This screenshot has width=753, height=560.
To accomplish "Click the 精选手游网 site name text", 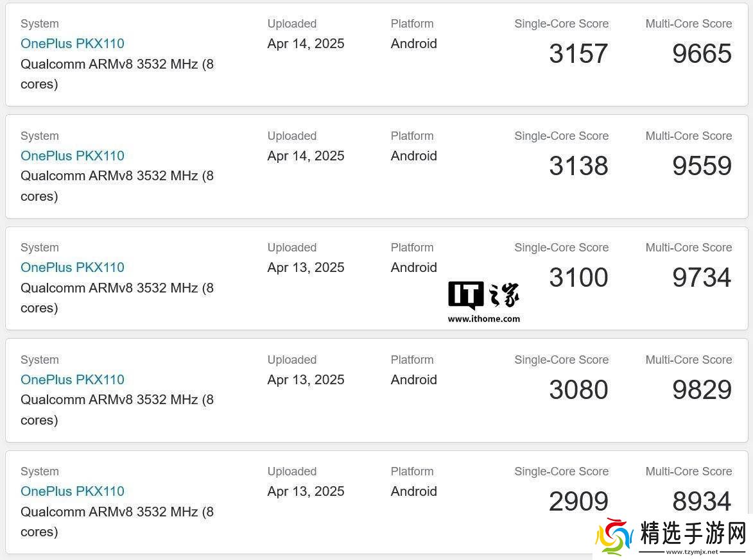I will [x=694, y=533].
